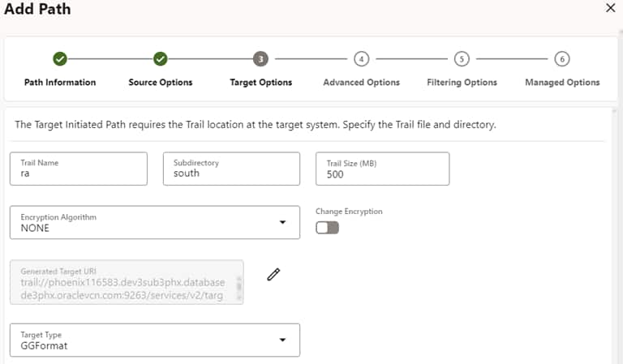The height and width of the screenshot is (364, 623).
Task: Edit the Generated Target URI with pencil
Action: coord(273,274)
